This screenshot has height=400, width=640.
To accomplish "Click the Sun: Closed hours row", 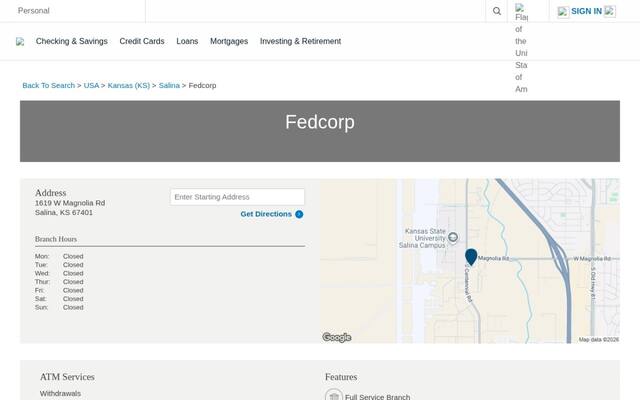I will coord(59,307).
